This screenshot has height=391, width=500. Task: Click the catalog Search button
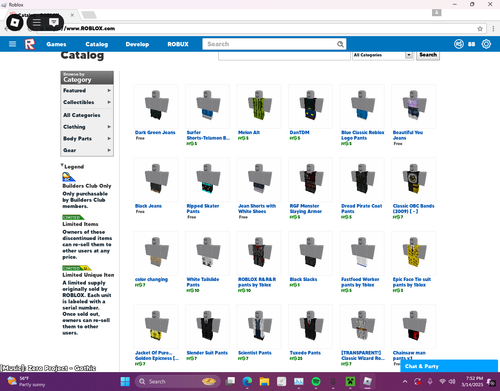click(428, 55)
